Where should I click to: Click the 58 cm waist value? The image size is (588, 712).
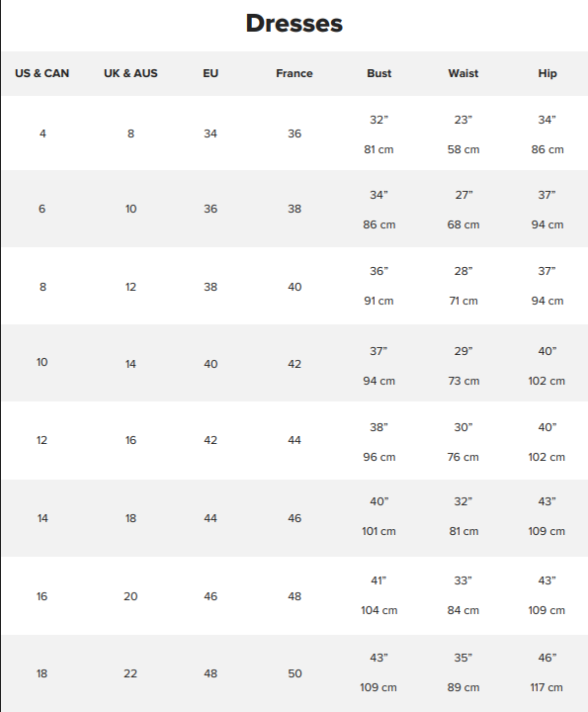[x=463, y=149]
